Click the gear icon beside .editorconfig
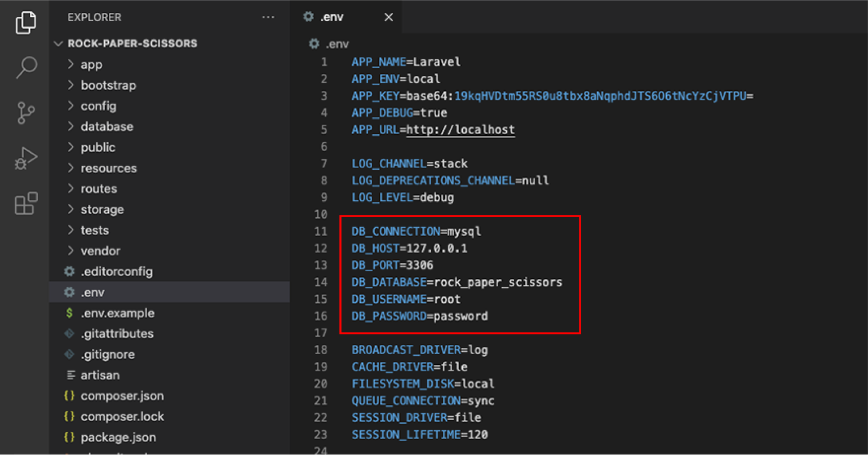Viewport: 868px width, 455px height. (69, 272)
